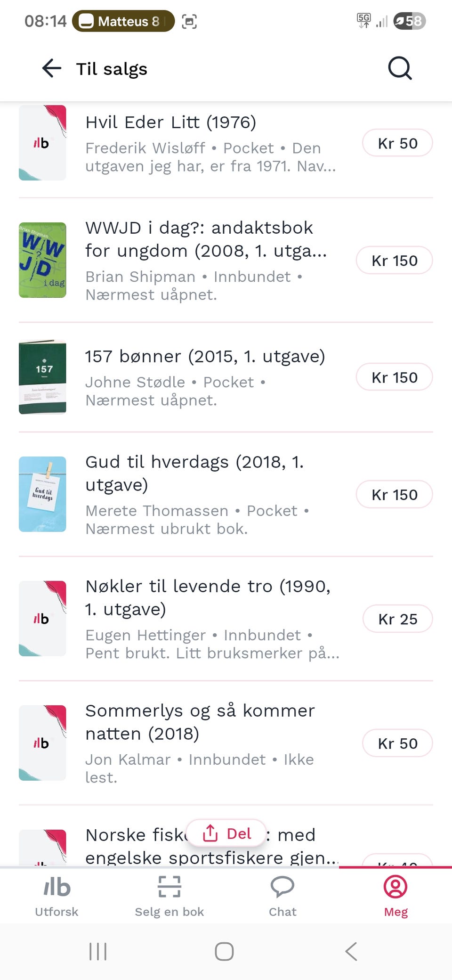
Task: Open the 157 bønner cover thumbnail
Action: (x=42, y=377)
